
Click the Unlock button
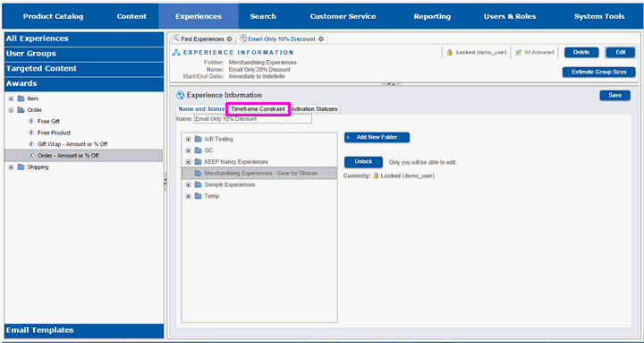click(x=363, y=162)
